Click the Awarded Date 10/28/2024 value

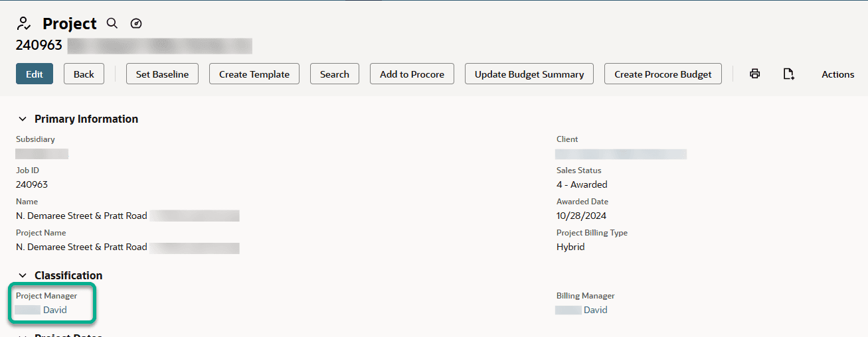tap(581, 216)
